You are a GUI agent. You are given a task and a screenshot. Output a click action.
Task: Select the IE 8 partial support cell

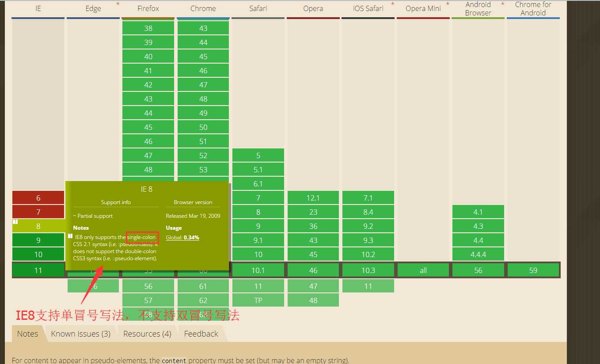(38, 226)
